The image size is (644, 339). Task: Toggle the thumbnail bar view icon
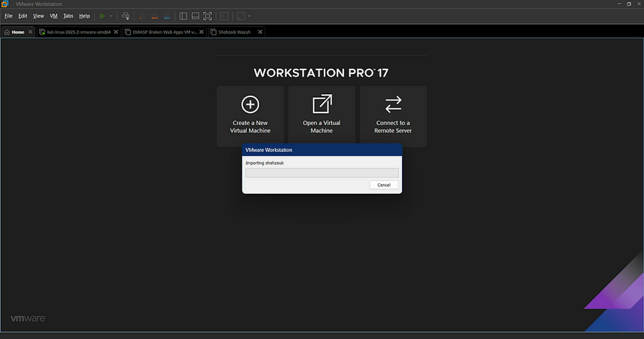(x=195, y=16)
